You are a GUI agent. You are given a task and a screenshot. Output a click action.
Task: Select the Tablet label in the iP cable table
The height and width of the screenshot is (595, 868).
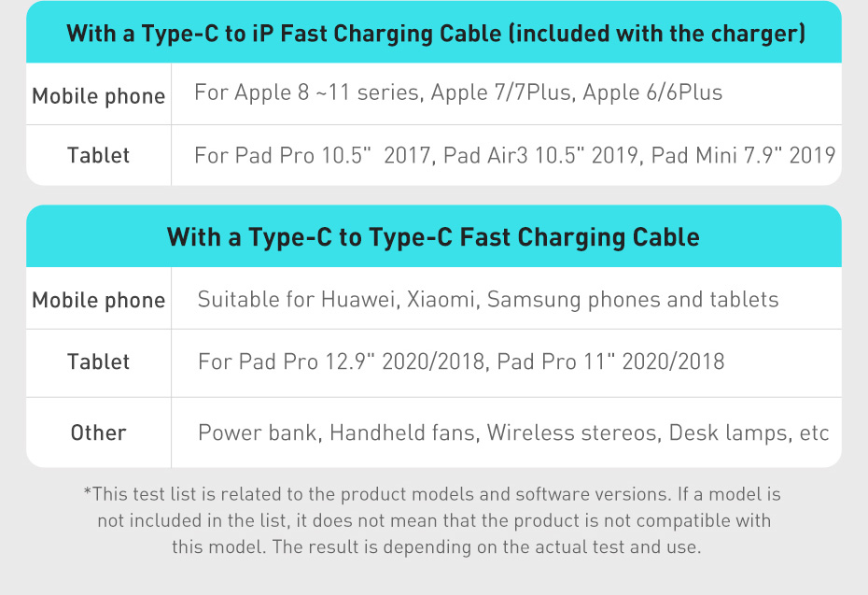[x=99, y=155]
